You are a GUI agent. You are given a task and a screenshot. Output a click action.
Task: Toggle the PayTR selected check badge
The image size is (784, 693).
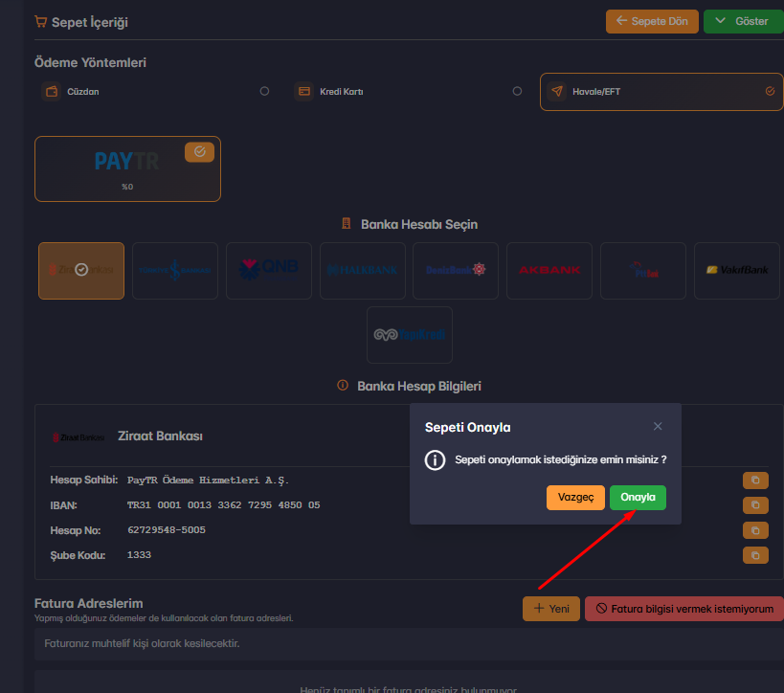click(x=199, y=152)
